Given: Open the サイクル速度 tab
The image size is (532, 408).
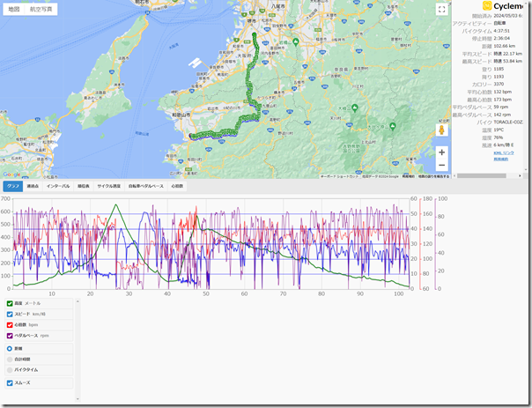Looking at the screenshot, I should pos(108,186).
